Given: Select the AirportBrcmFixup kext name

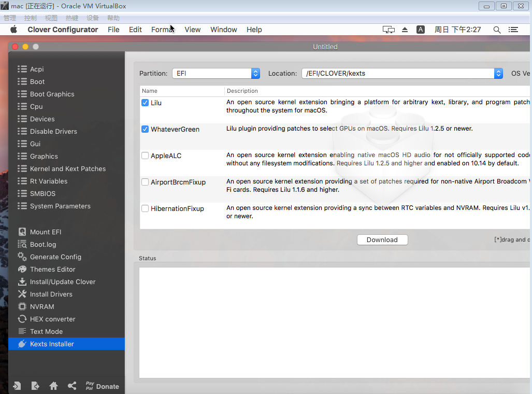Looking at the screenshot, I should point(178,182).
